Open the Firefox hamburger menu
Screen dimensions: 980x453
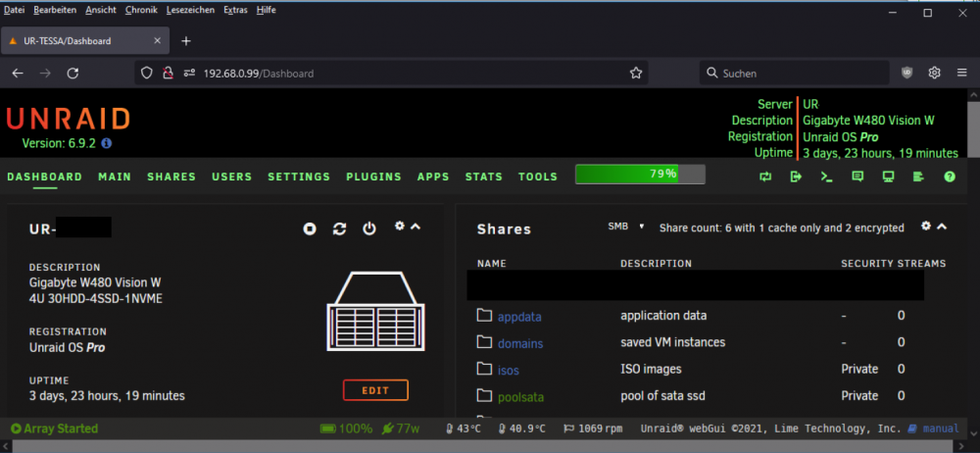962,74
